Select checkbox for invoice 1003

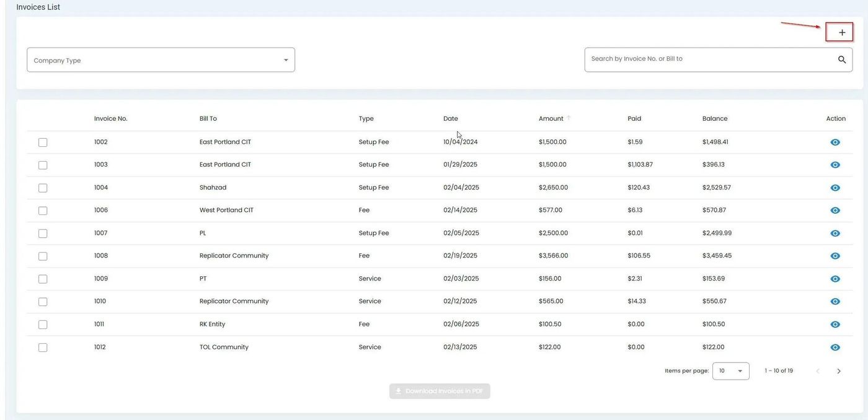tap(43, 165)
